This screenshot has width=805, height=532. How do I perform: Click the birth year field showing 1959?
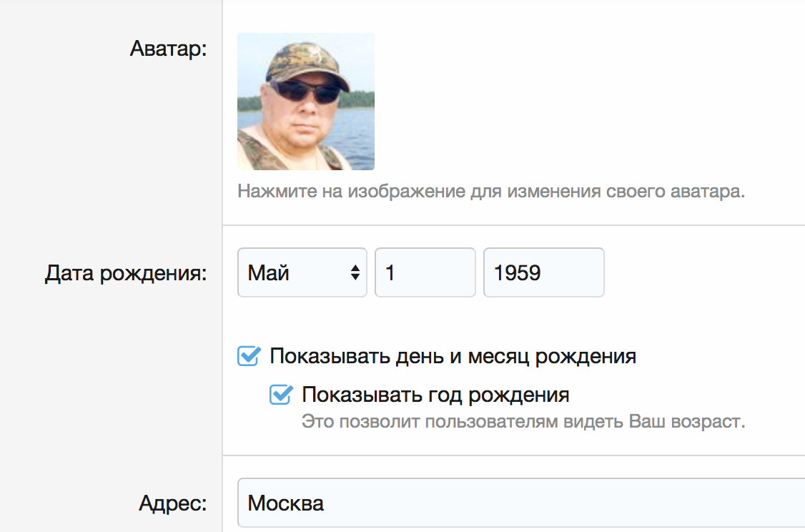543,272
